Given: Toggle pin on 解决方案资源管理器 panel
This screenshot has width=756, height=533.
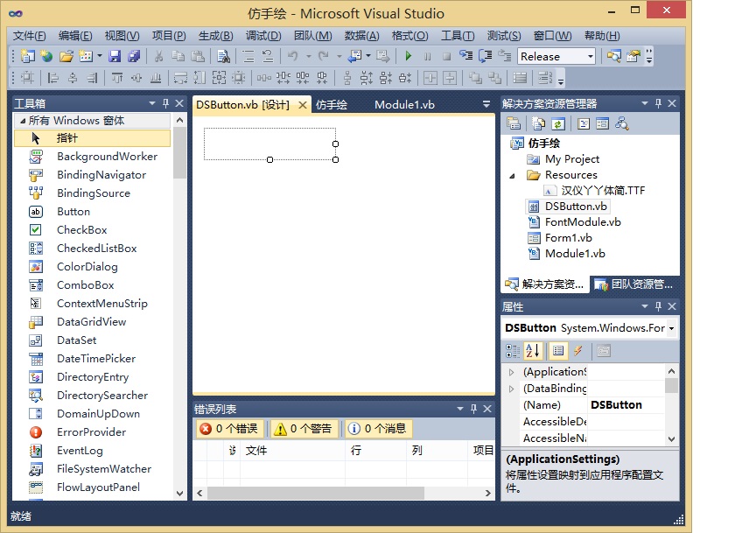Looking at the screenshot, I should click(x=659, y=103).
